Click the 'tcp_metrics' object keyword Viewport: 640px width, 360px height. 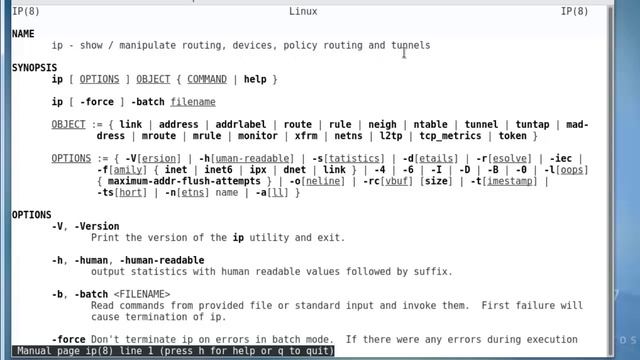point(451,136)
